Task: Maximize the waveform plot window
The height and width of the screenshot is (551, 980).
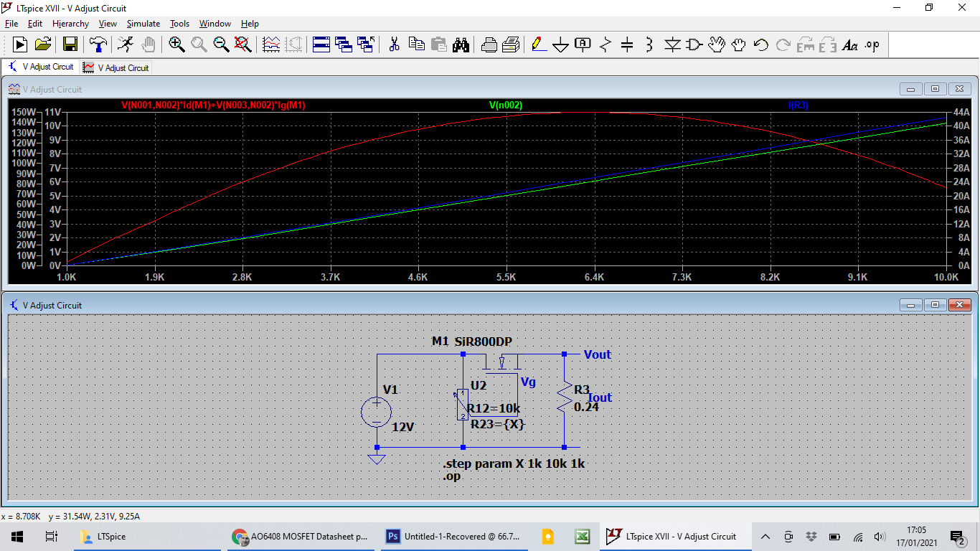Action: pos(935,89)
